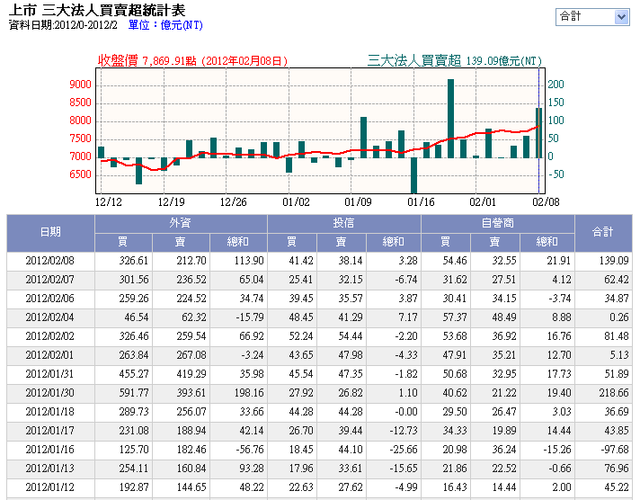Click total value 0.26 in table

[619, 318]
